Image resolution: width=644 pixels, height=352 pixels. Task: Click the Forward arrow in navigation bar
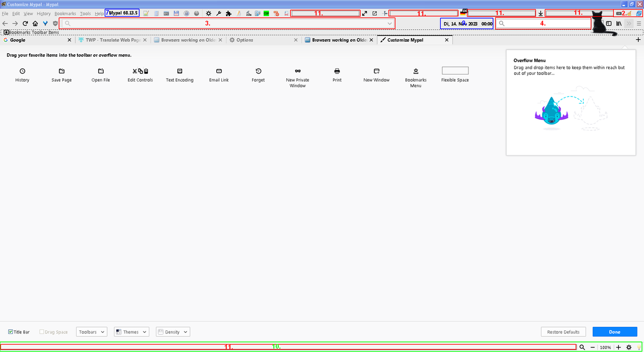(15, 23)
